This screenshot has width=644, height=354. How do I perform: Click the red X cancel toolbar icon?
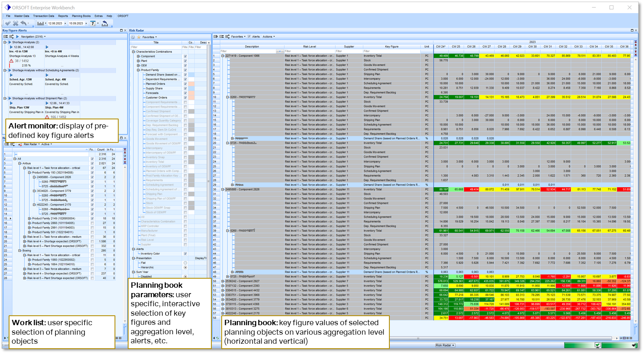(x=16, y=23)
